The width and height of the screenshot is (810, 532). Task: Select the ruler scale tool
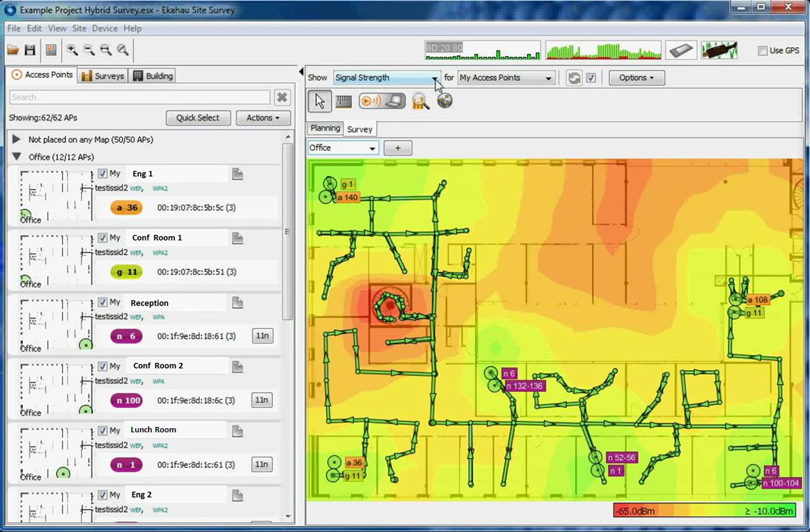pyautogui.click(x=343, y=101)
